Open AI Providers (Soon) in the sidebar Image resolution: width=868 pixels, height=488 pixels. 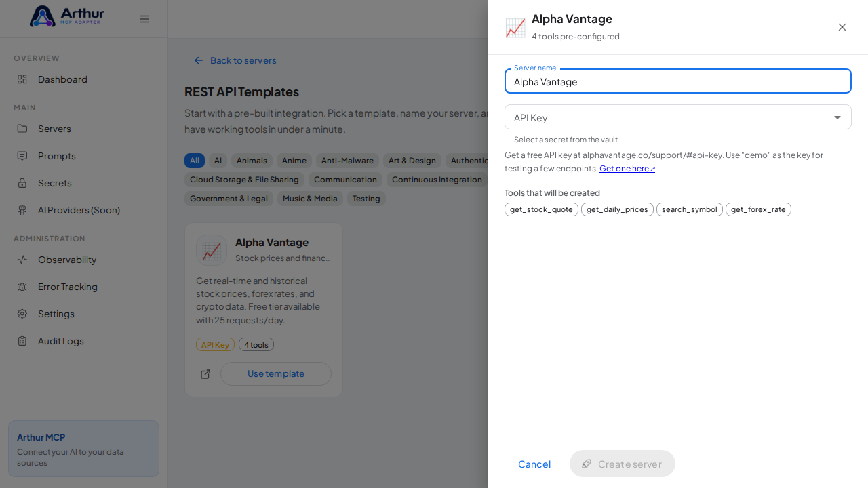83,210
